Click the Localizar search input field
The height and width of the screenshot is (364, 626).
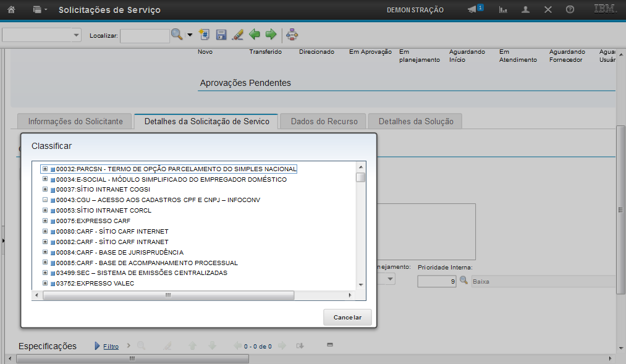pyautogui.click(x=145, y=36)
